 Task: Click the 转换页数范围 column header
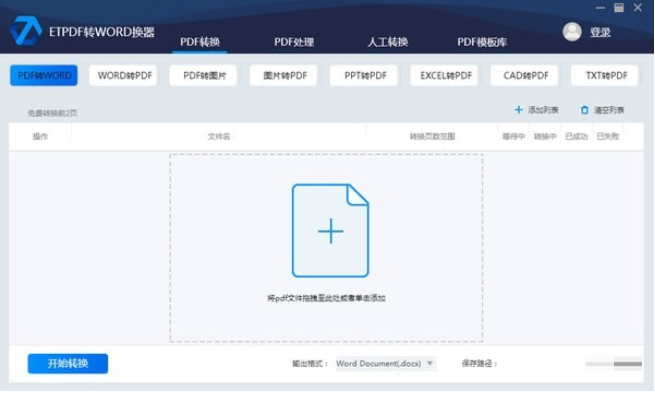click(x=432, y=137)
